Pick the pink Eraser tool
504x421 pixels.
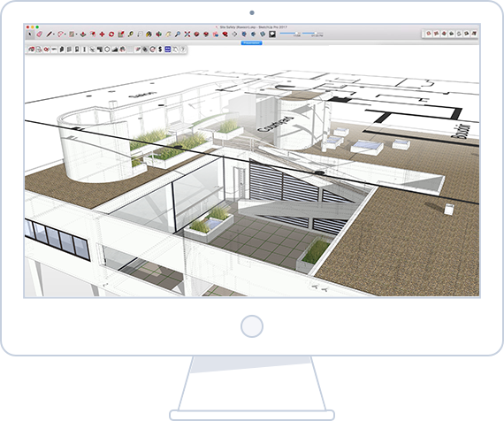coord(39,34)
